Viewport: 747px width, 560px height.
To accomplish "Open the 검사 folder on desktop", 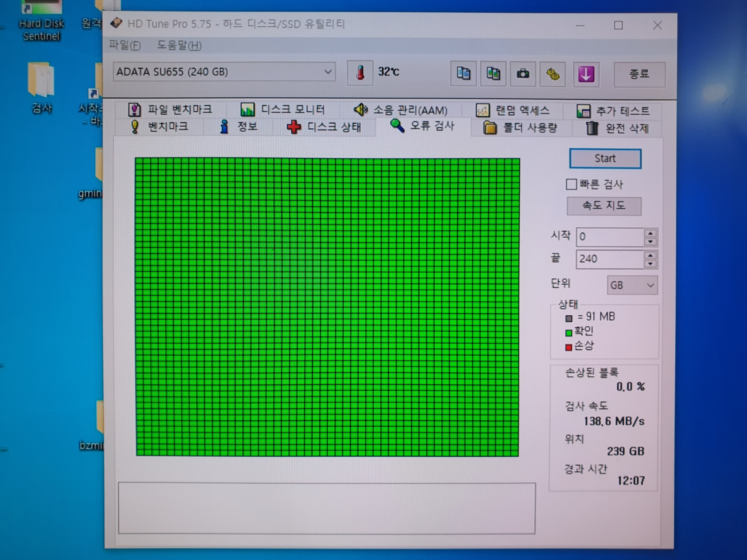I will pos(41,89).
